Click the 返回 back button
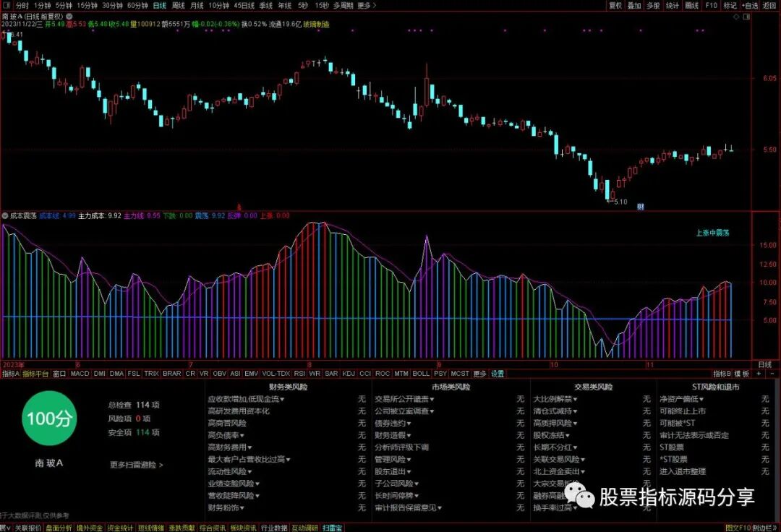 770,6
